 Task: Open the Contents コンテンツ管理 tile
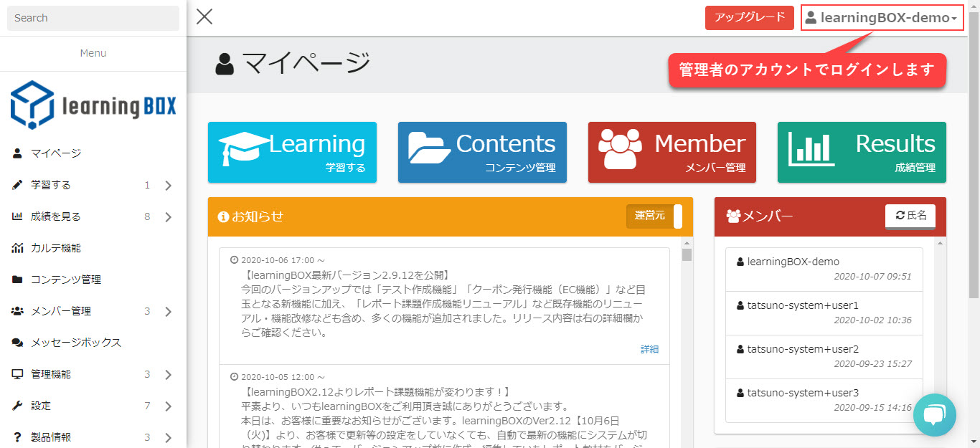[482, 152]
